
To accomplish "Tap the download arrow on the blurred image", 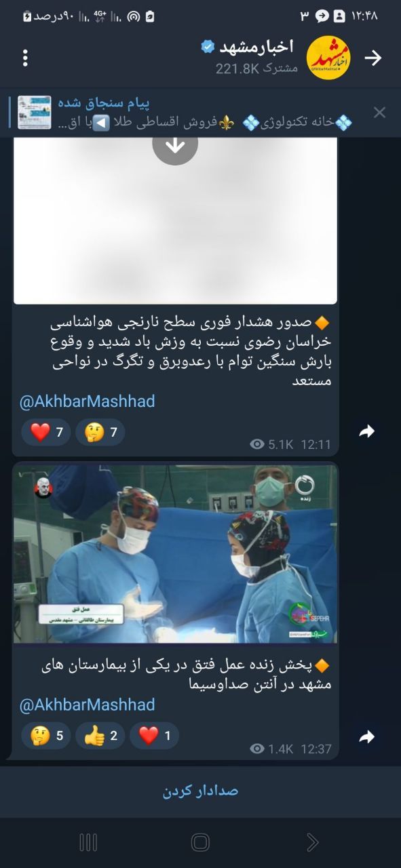I will pyautogui.click(x=175, y=144).
